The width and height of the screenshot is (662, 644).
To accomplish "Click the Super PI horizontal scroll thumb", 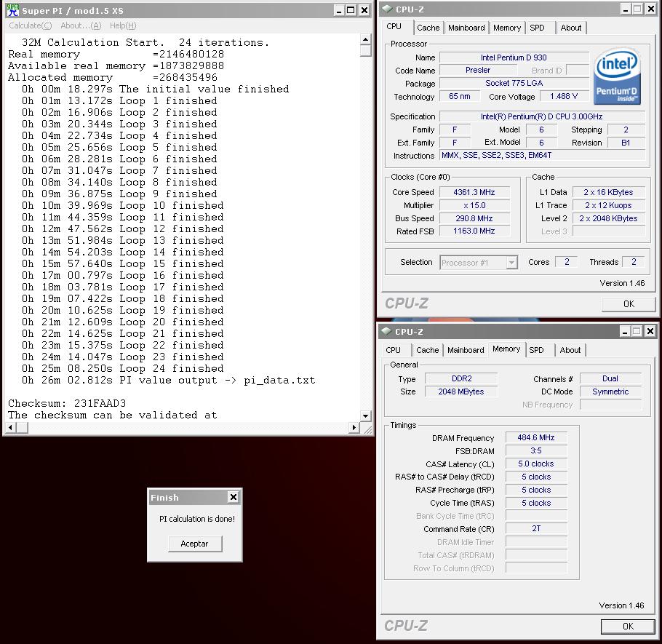I will coord(22,428).
